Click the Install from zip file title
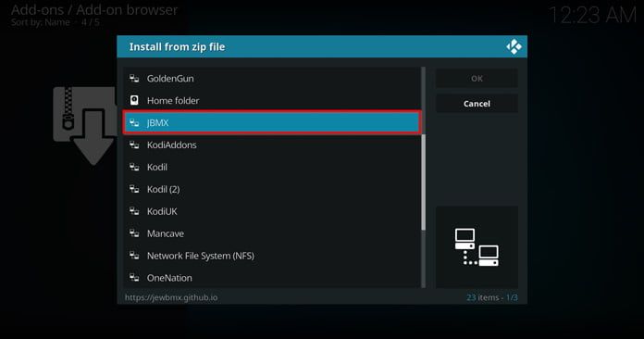644x339 pixels. pyautogui.click(x=177, y=47)
